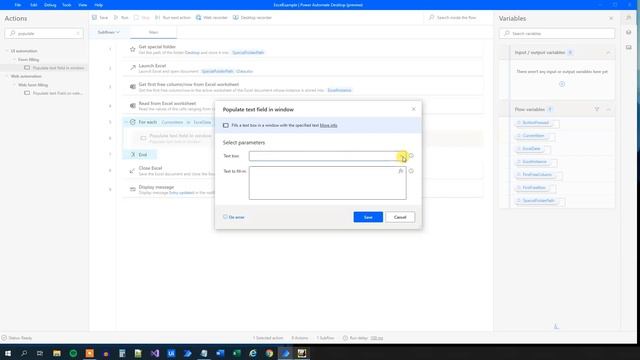Click the info icon beside Text box field
Viewport: 640px width, 360px height.
point(411,156)
